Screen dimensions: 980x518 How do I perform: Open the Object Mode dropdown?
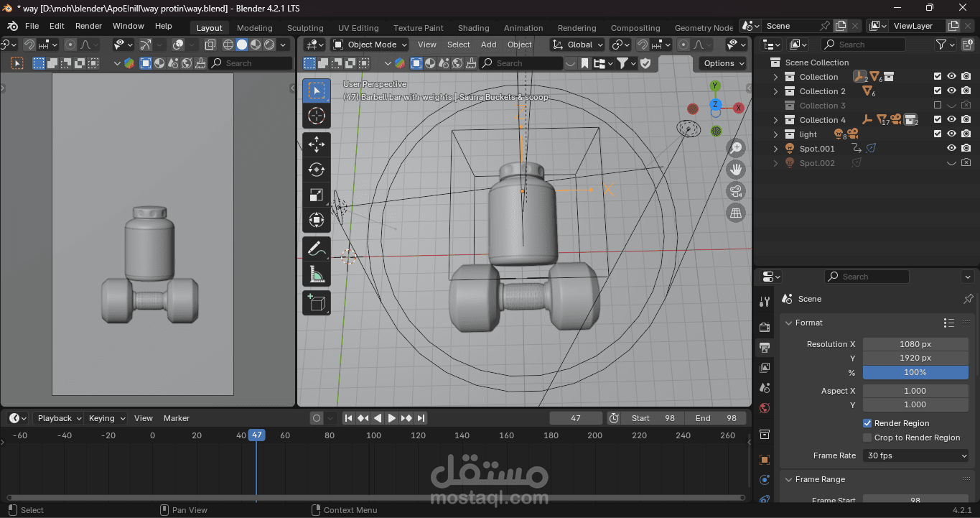click(370, 45)
